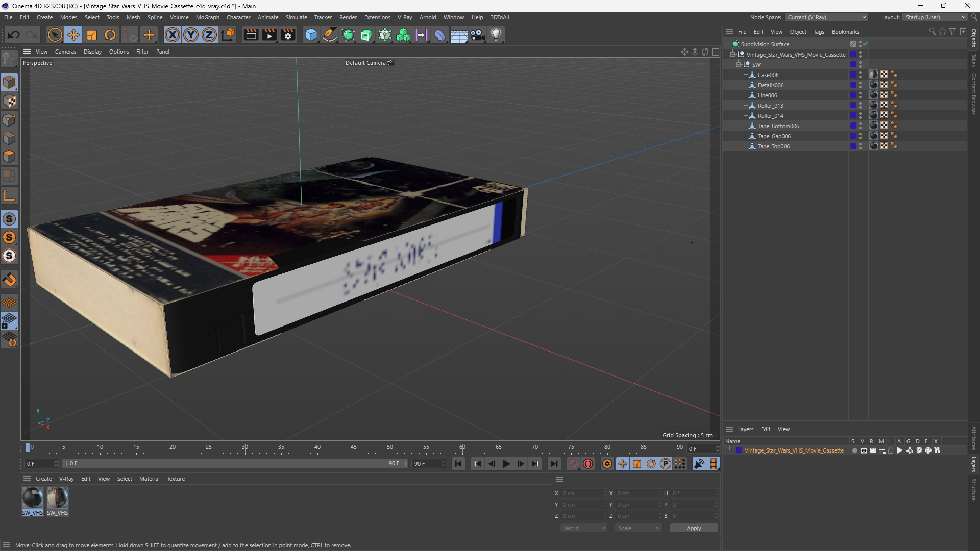Search objects using the magnifier icon

(x=932, y=32)
